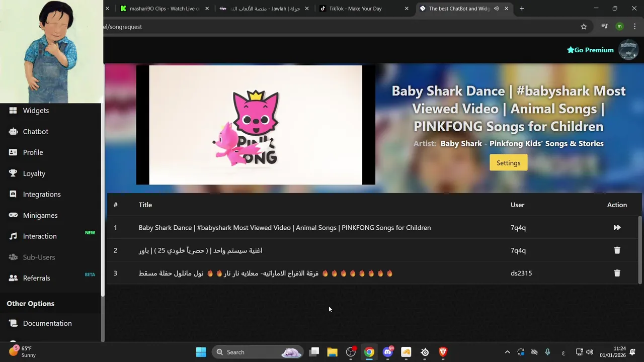Viewport: 644px width, 362px height.
Task: Open Discord from the taskbar
Action: (388, 352)
